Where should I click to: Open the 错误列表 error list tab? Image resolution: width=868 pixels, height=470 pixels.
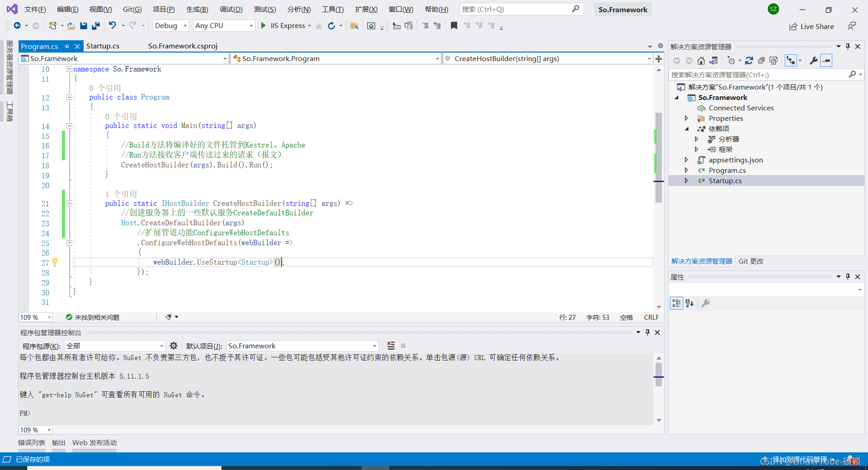(x=32, y=443)
